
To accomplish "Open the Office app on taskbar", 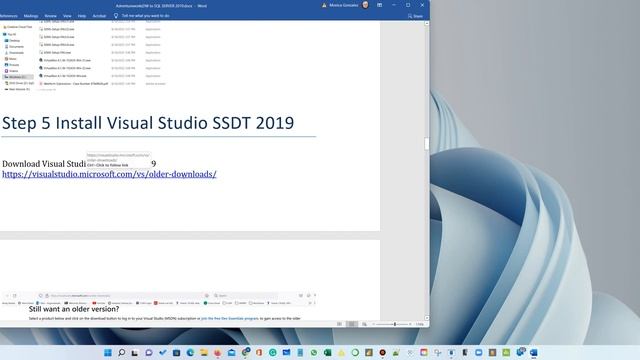I will [x=259, y=352].
